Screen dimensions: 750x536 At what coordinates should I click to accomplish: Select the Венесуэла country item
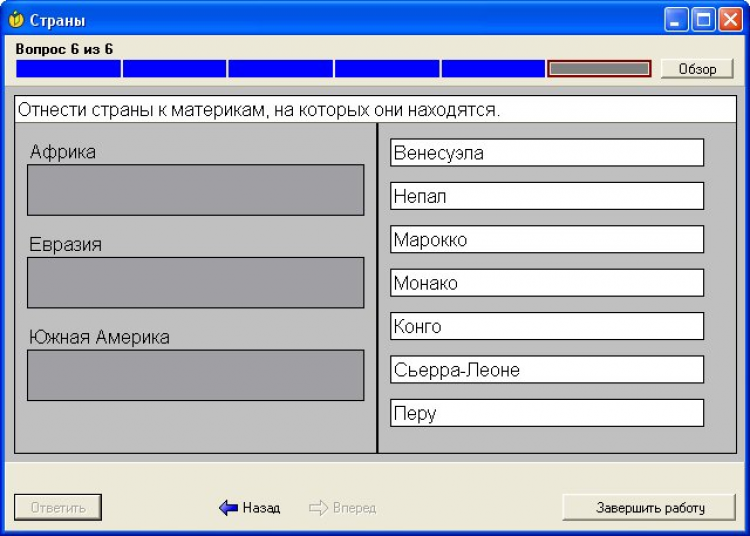click(547, 153)
